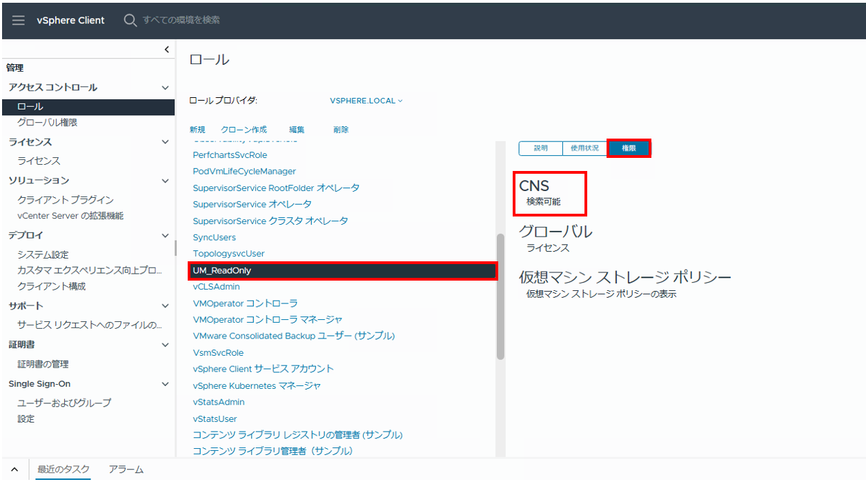Viewport: 866px width, 504px height.
Task: Select the VMOperator コントローラ role
Action: [x=245, y=303]
